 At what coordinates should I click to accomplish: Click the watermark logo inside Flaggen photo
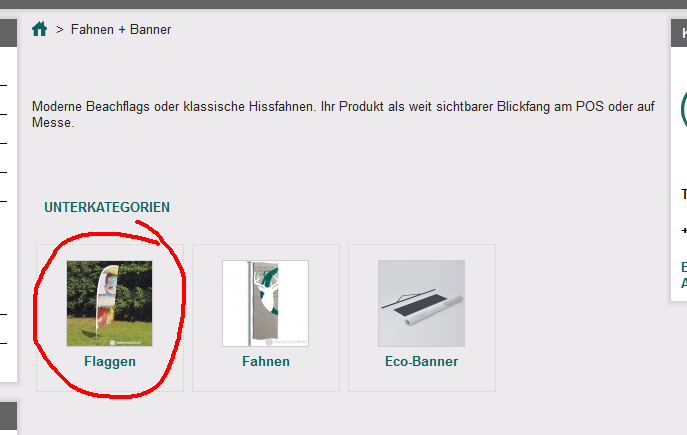pos(125,343)
